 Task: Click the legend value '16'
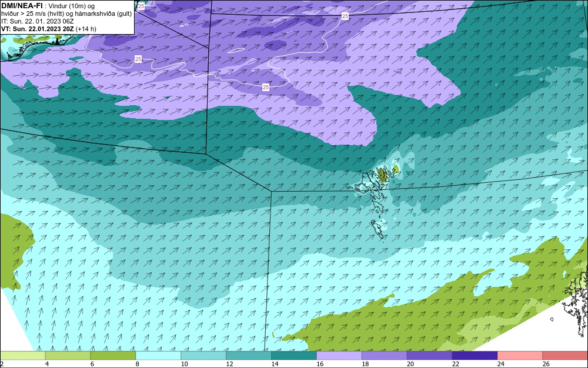click(320, 364)
